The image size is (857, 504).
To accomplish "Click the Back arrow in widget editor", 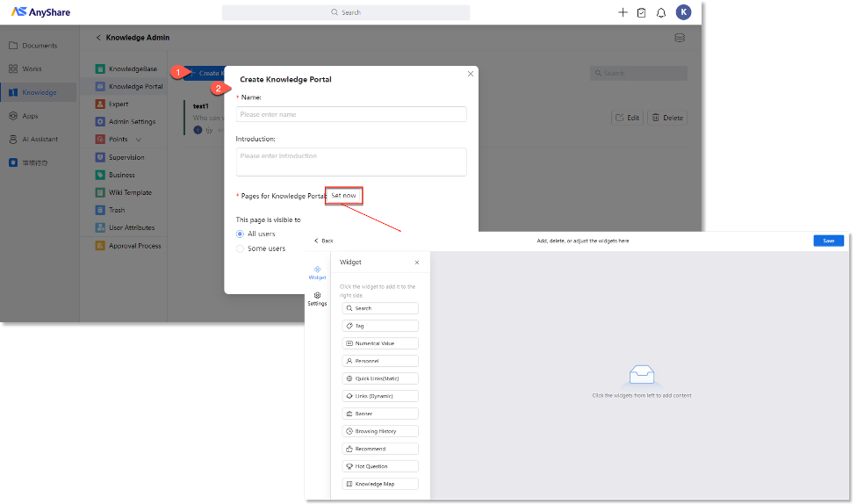I will coord(316,241).
